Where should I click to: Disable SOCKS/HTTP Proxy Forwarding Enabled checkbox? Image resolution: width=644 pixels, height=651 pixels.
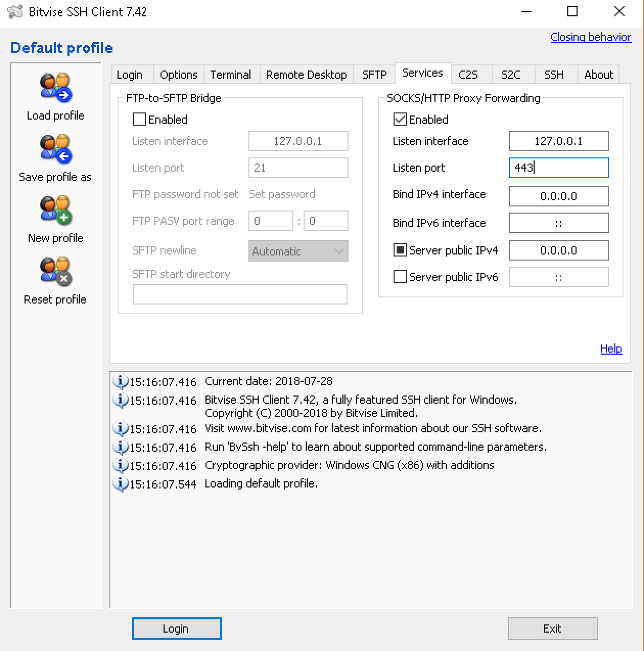[x=400, y=120]
